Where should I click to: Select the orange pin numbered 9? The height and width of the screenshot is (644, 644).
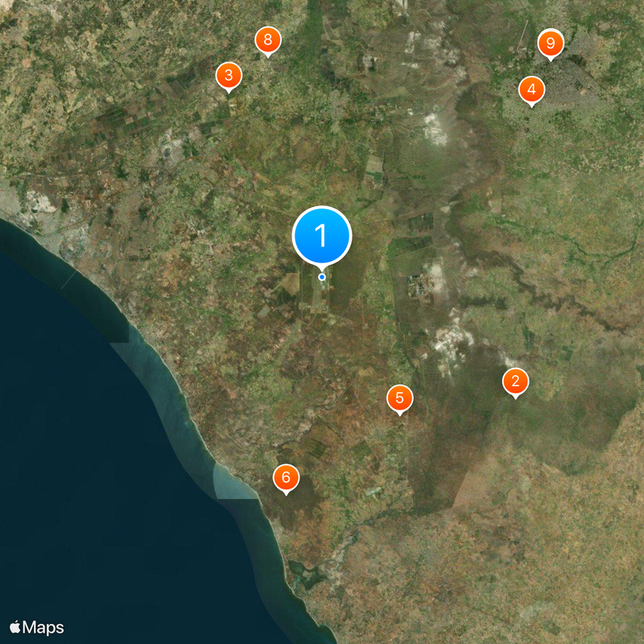coord(551,43)
